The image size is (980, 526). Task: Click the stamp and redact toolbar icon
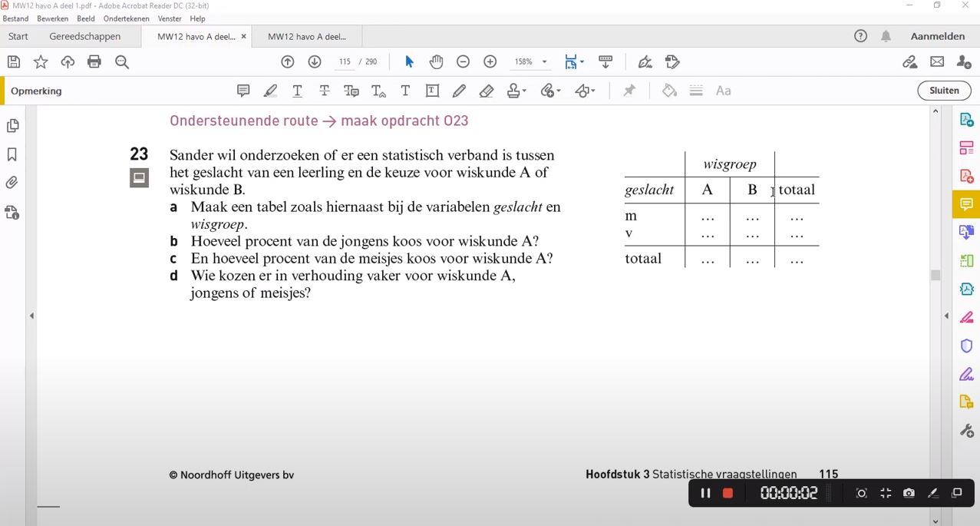[x=672, y=62]
